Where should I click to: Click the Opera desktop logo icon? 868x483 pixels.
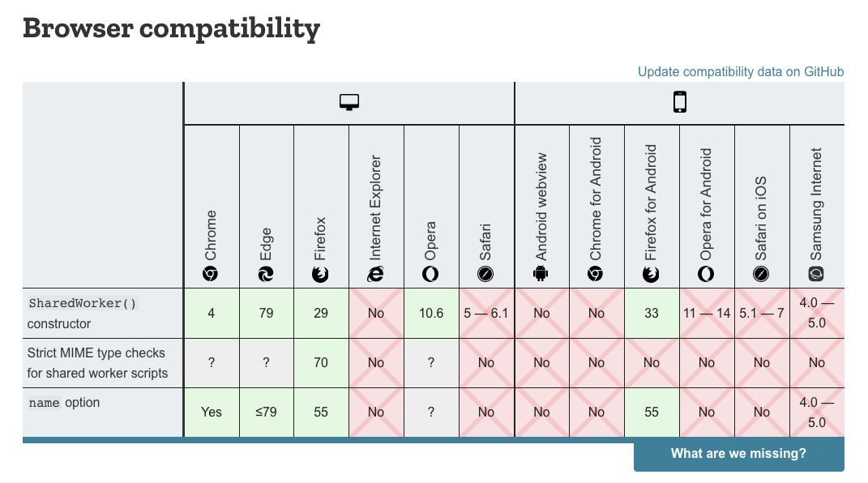(x=430, y=274)
